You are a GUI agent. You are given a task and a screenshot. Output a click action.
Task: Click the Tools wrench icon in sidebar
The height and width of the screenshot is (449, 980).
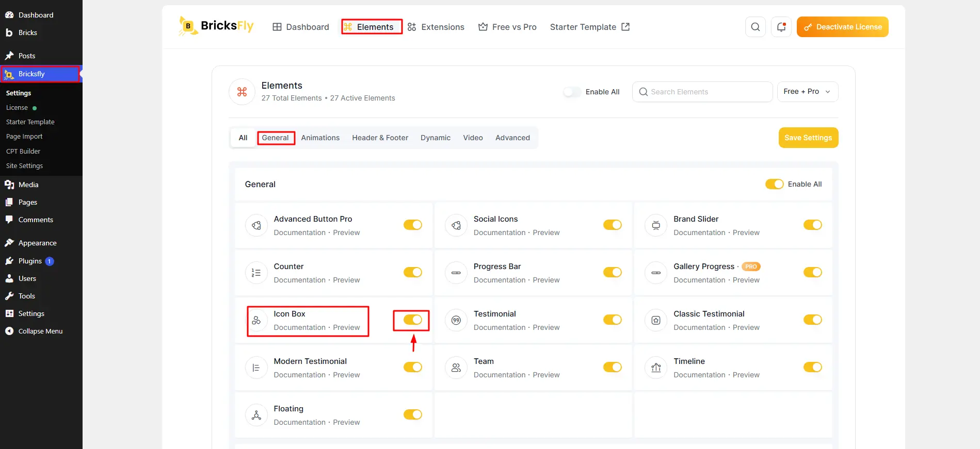[9, 296]
